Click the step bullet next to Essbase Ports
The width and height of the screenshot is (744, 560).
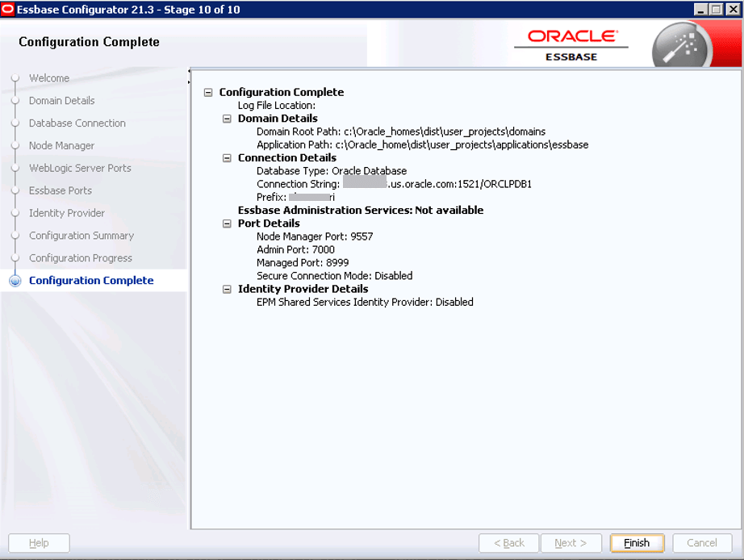15,190
